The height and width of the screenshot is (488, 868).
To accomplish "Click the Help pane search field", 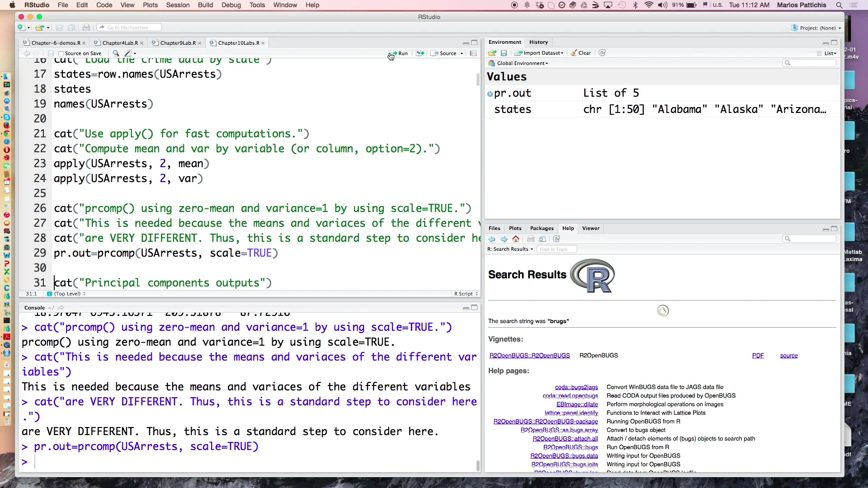I will 809,239.
